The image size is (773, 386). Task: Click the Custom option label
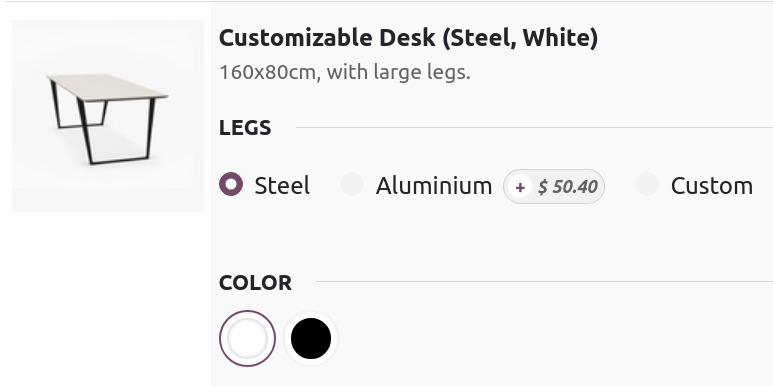pos(711,186)
